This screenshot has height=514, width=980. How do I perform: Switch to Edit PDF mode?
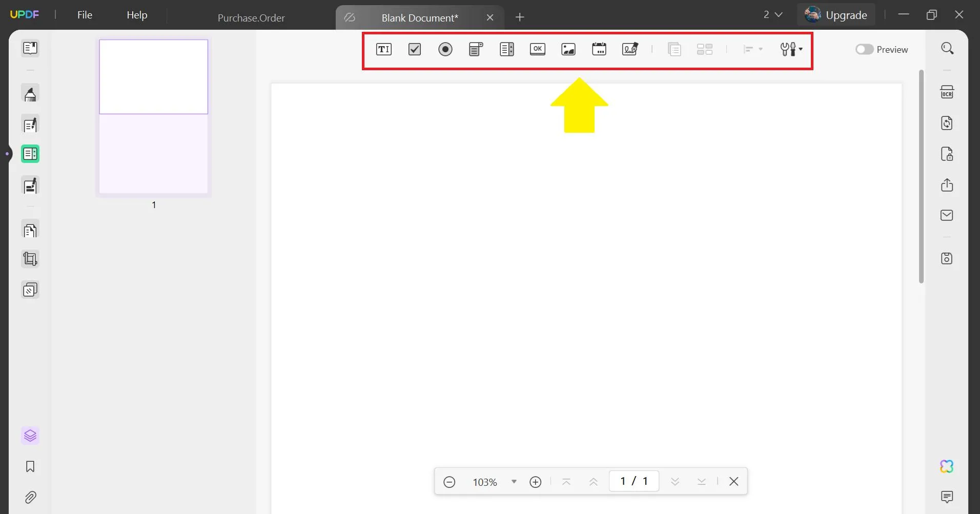click(30, 125)
